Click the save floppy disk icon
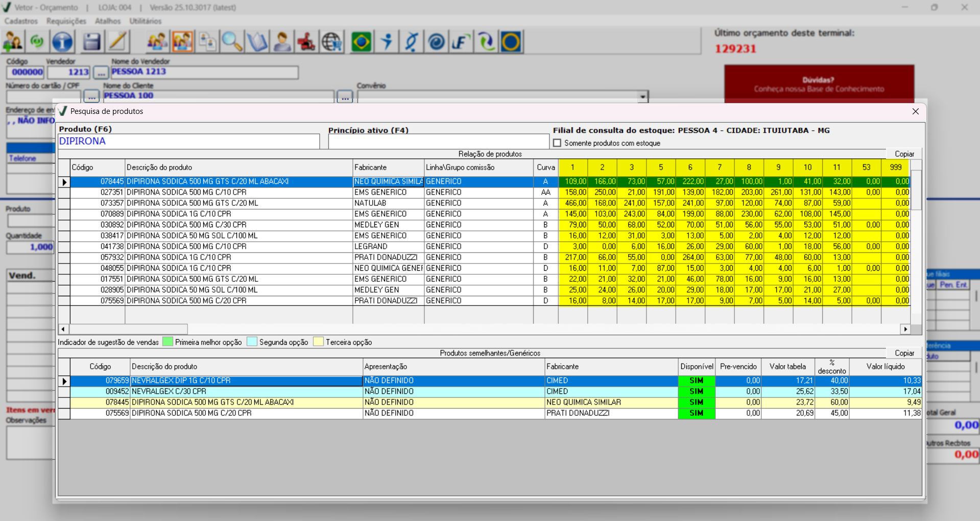The width and height of the screenshot is (980, 521). point(91,42)
